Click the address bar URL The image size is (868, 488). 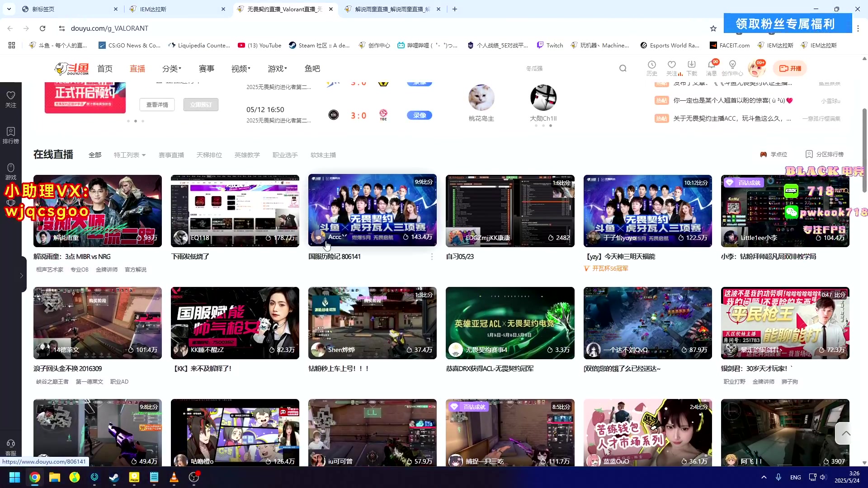tap(109, 28)
